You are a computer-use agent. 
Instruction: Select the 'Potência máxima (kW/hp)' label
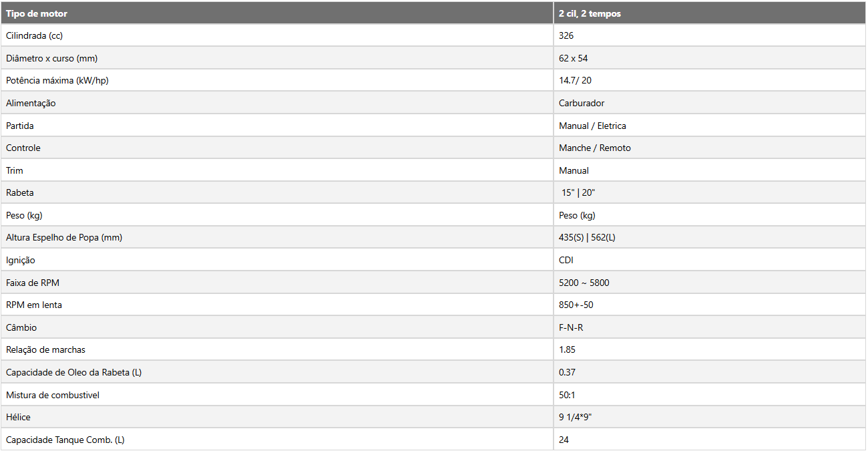[x=57, y=80]
